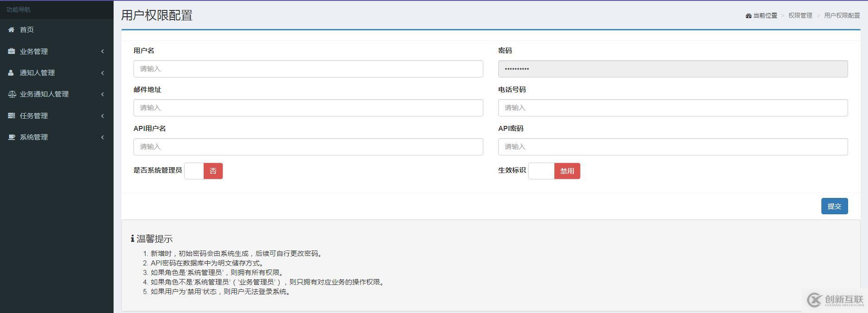Click the coffee cup icon for 系统管理
The image size is (868, 313).
11,137
